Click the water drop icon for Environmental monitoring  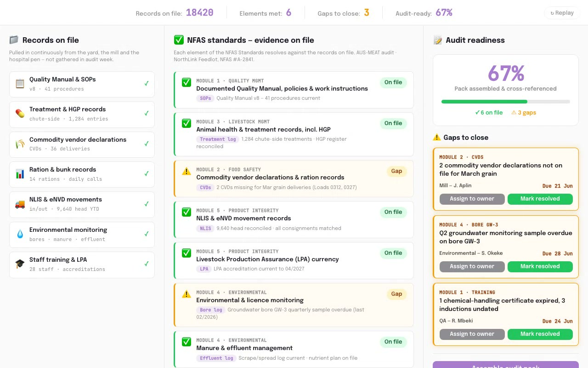click(x=20, y=234)
